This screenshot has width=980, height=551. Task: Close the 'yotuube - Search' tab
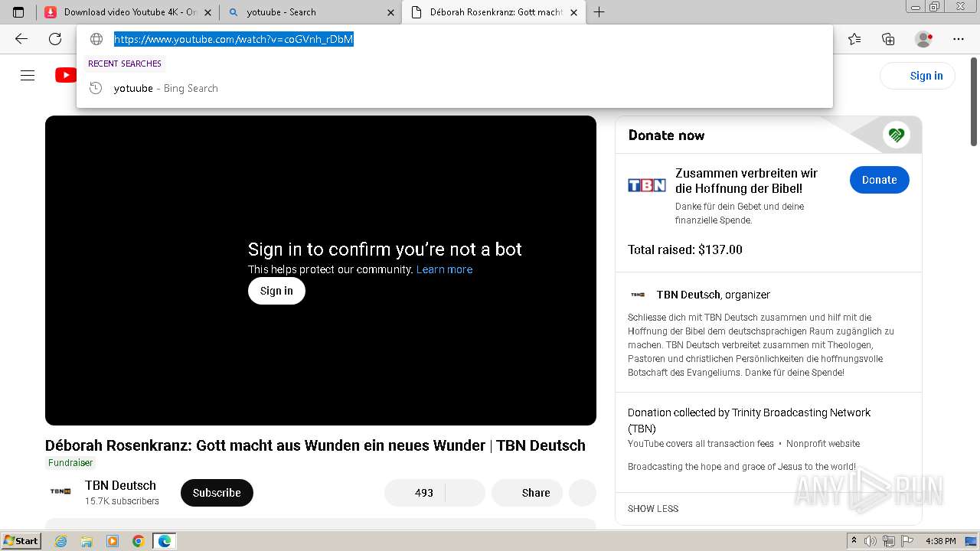[x=391, y=12]
